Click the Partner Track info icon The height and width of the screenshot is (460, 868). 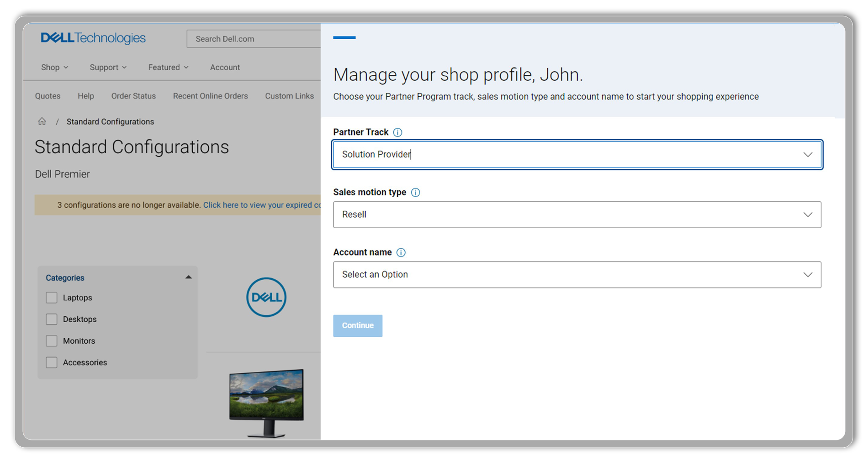point(397,132)
